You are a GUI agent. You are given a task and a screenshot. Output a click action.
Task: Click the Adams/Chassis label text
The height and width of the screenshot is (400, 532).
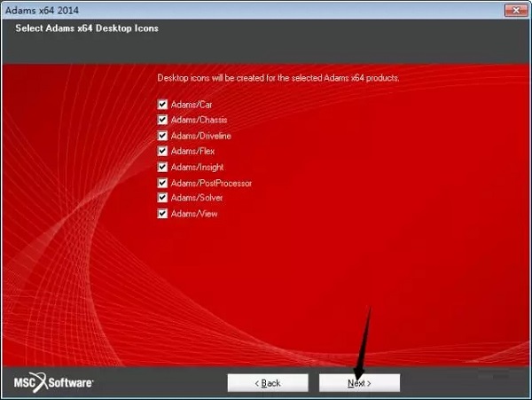click(199, 120)
